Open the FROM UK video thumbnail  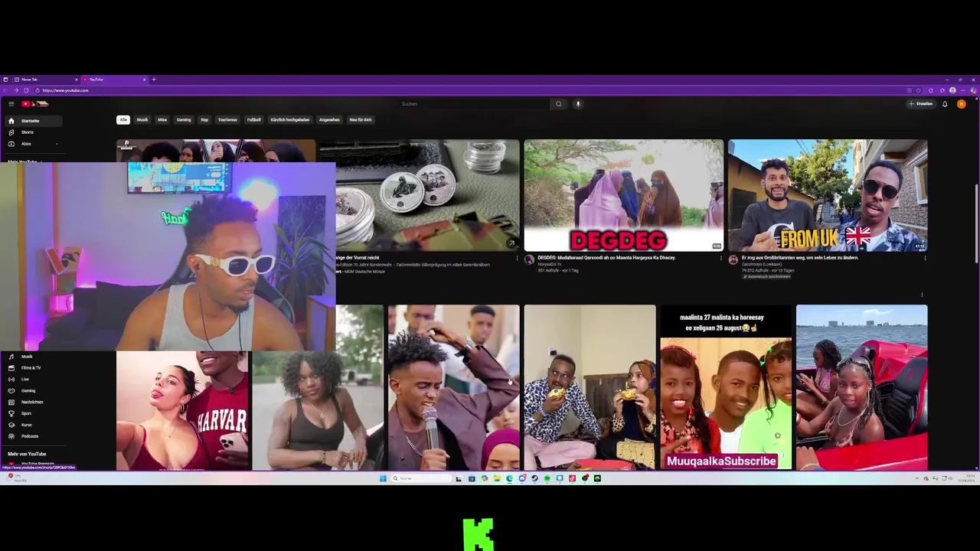pyautogui.click(x=828, y=195)
